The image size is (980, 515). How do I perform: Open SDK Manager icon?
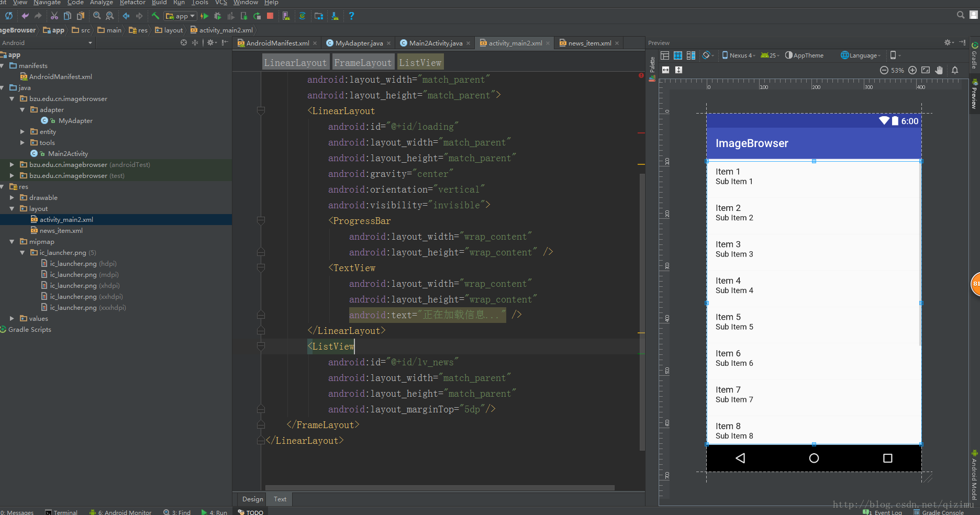(335, 16)
